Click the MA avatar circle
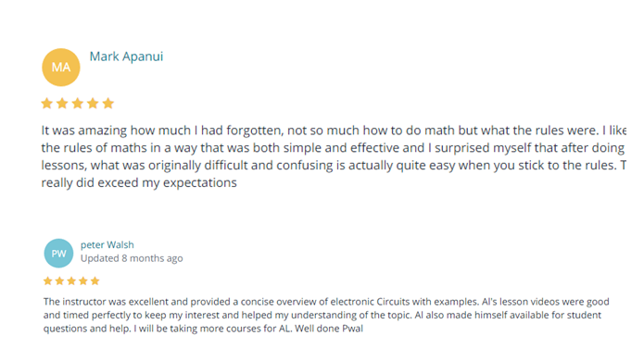Image resolution: width=644 pixels, height=361 pixels. coord(61,68)
